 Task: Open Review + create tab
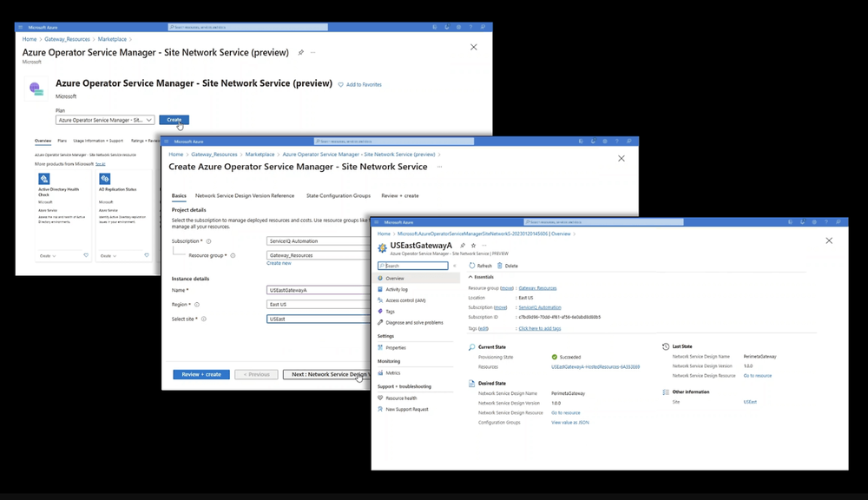tap(399, 195)
